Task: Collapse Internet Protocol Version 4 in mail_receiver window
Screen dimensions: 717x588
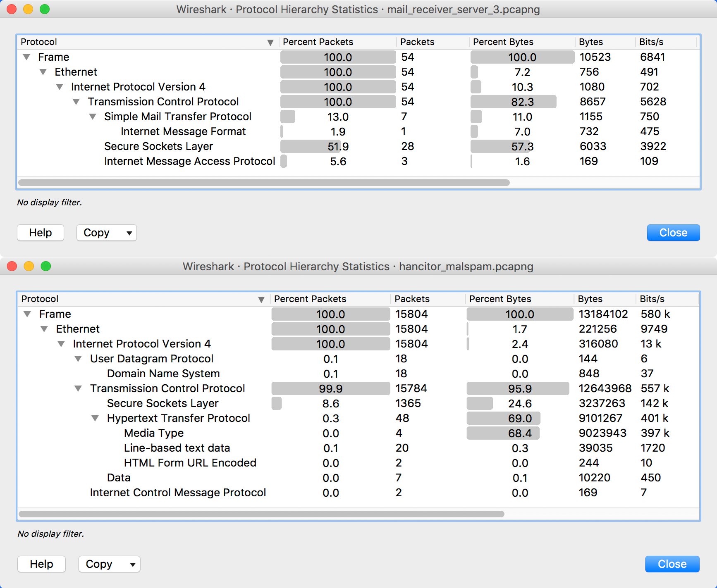Action: [60, 87]
